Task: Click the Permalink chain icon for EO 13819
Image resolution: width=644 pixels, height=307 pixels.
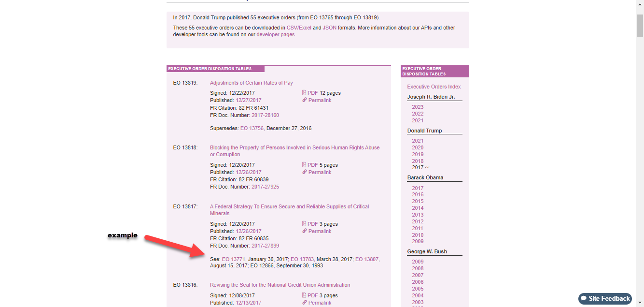Action: 305,100
